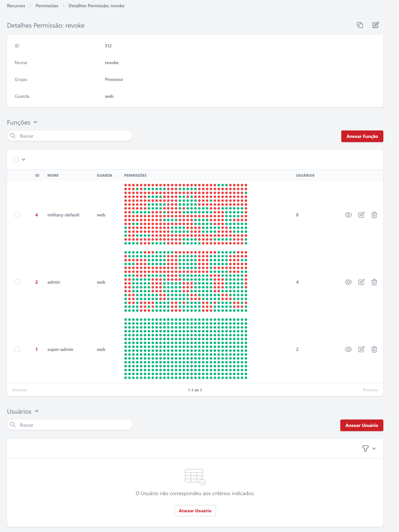Delete the military-default role

374,215
